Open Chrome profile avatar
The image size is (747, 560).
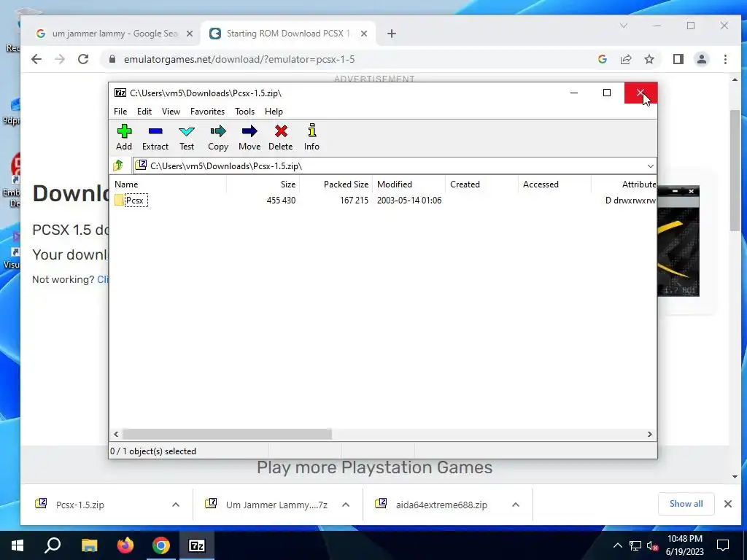click(702, 59)
